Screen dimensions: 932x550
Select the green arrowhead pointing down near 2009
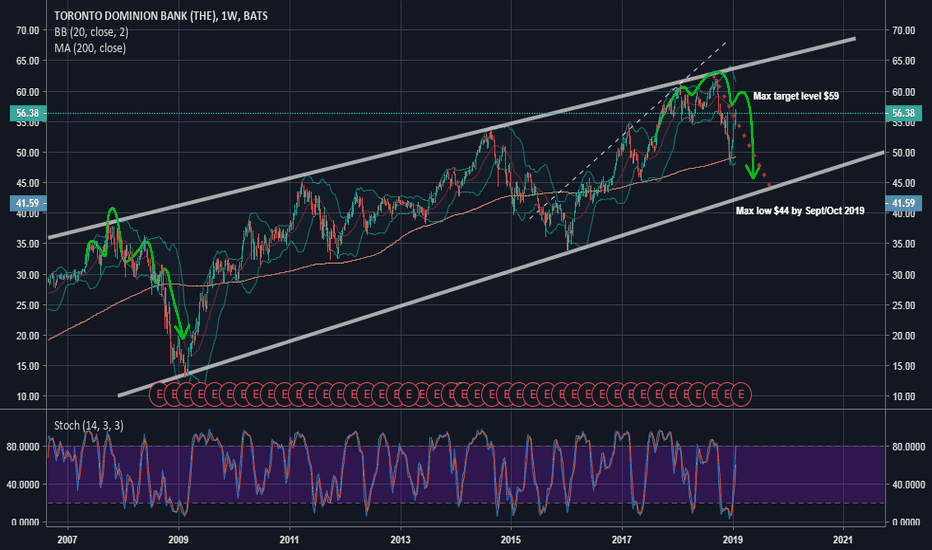(184, 332)
